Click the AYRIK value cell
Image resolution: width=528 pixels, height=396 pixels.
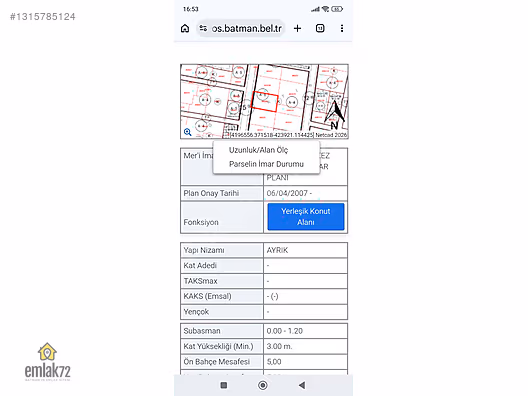(305, 250)
